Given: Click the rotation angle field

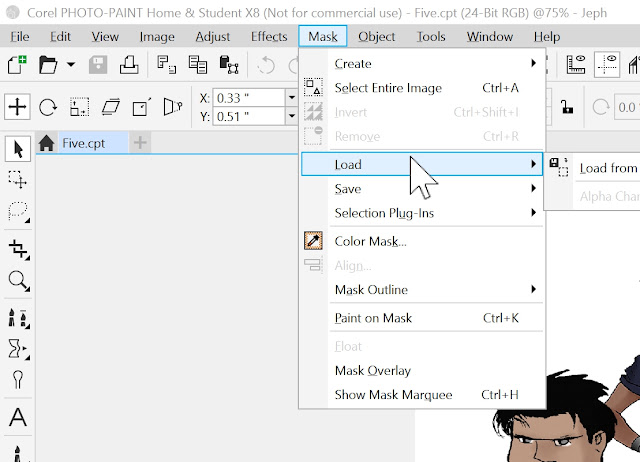Looking at the screenshot, I should [x=627, y=107].
